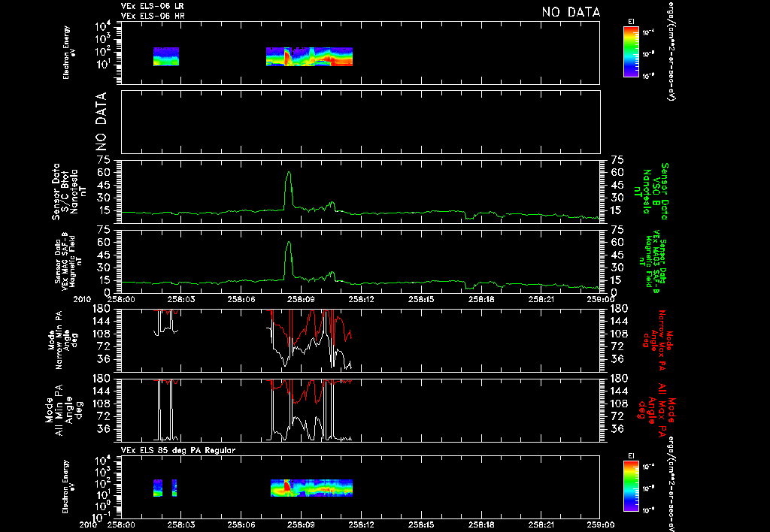Select the horizontal 'NO DATA' label at top right
This screenshot has width=770, height=532.
coord(571,12)
